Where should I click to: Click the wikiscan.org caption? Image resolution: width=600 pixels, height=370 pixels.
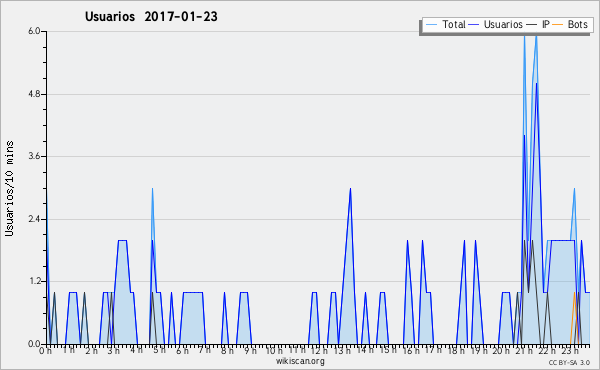[x=300, y=361]
